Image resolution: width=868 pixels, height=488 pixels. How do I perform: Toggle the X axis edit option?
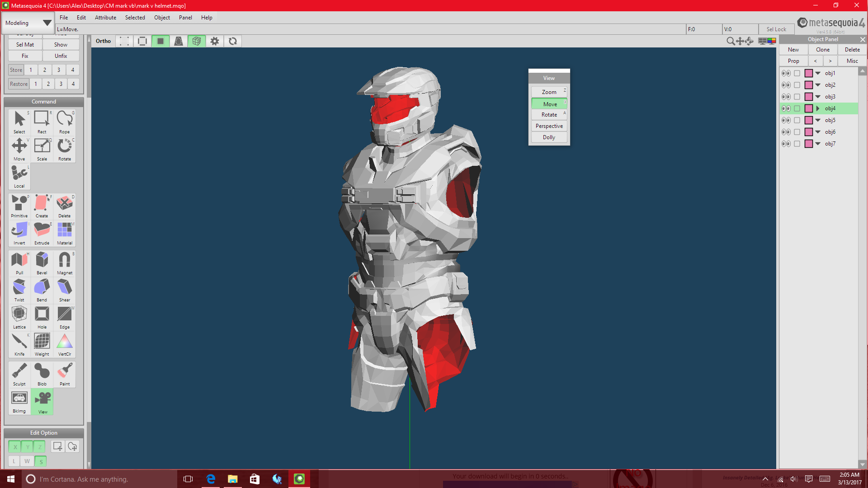point(15,447)
